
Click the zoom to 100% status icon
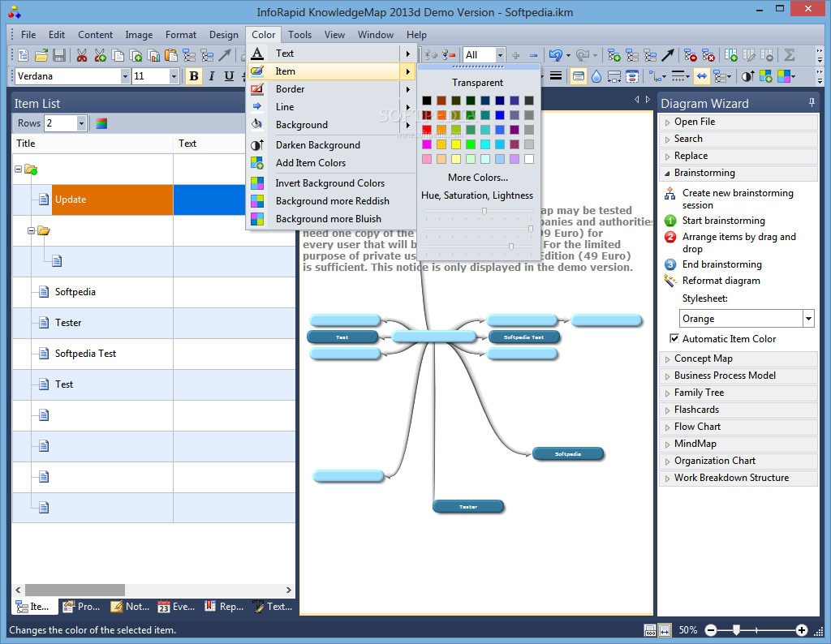coord(650,630)
